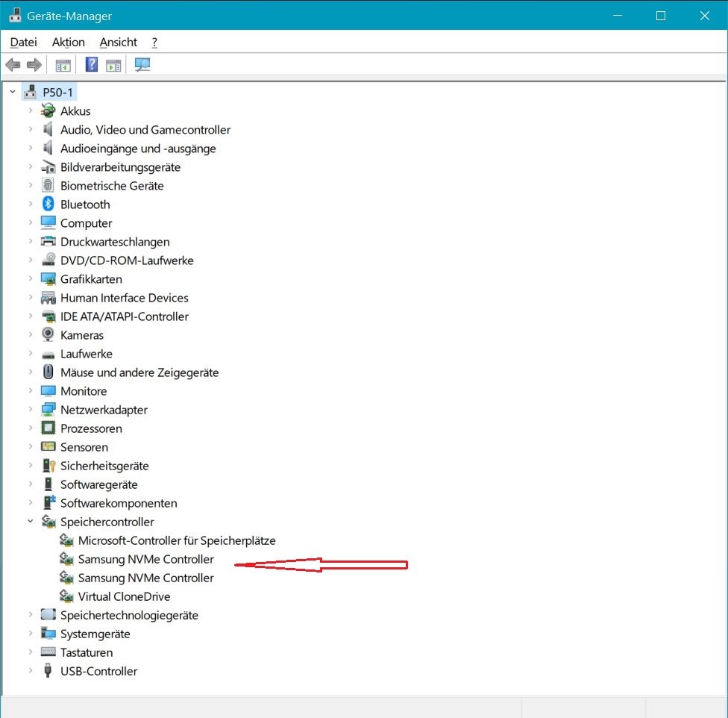728x718 pixels.
Task: Expand the Systemgeräte category
Action: (30, 634)
